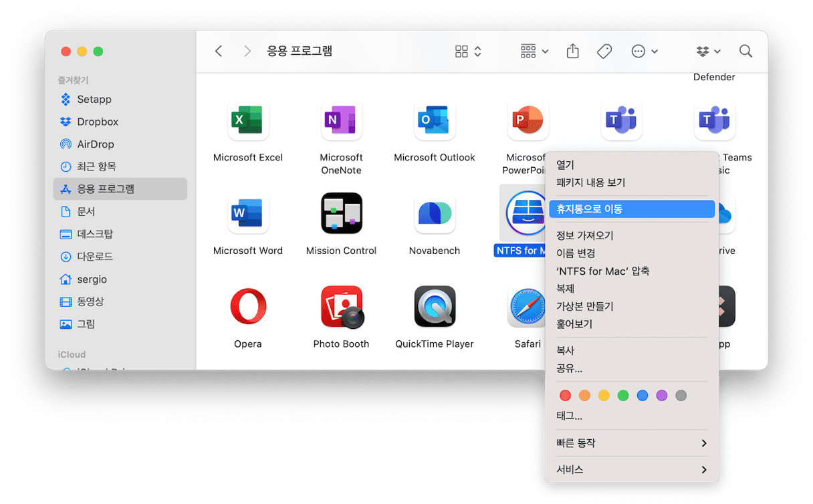The image size is (813, 504).
Task: Go back with the left arrow
Action: [x=219, y=51]
